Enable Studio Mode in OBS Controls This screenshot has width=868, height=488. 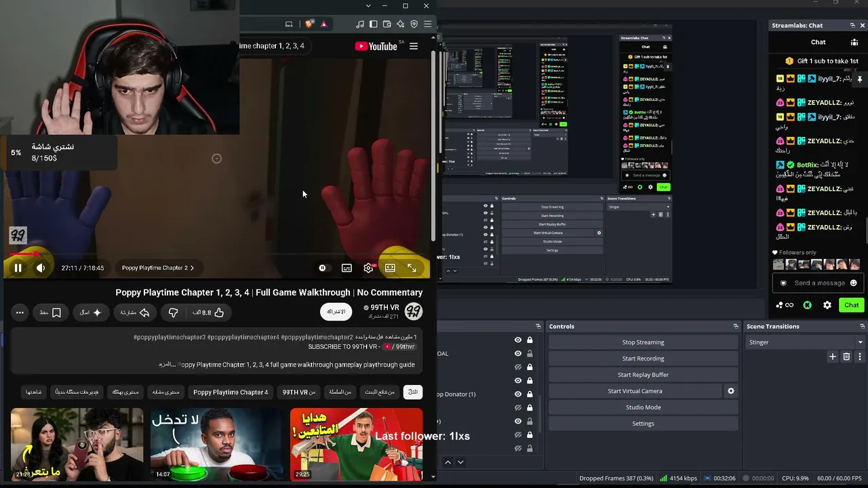tap(643, 407)
